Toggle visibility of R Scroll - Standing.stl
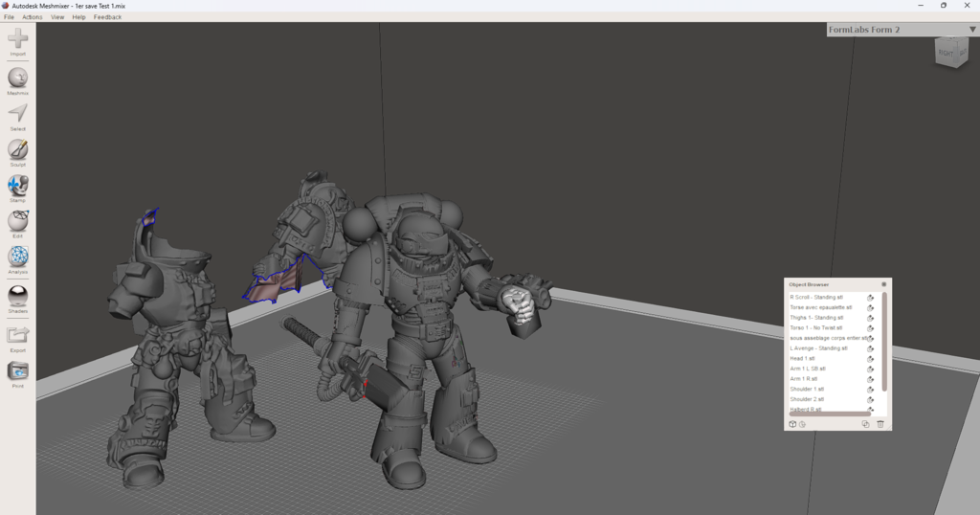980x515 pixels. (x=870, y=298)
